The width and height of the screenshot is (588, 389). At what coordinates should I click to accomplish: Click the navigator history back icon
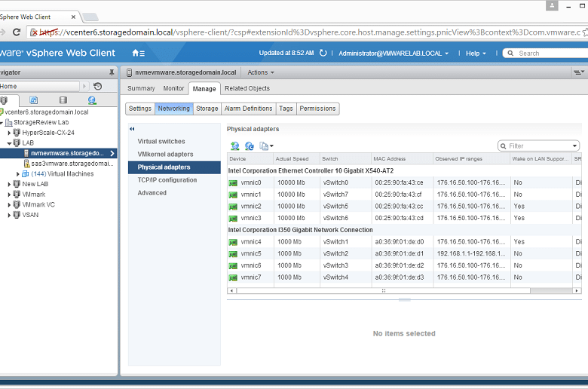coord(97,86)
